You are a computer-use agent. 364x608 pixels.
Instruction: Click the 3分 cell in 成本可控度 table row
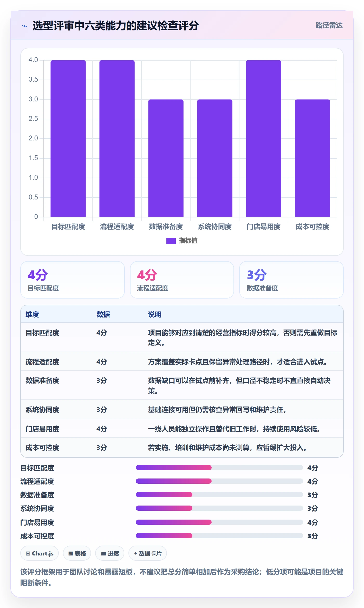coord(102,448)
